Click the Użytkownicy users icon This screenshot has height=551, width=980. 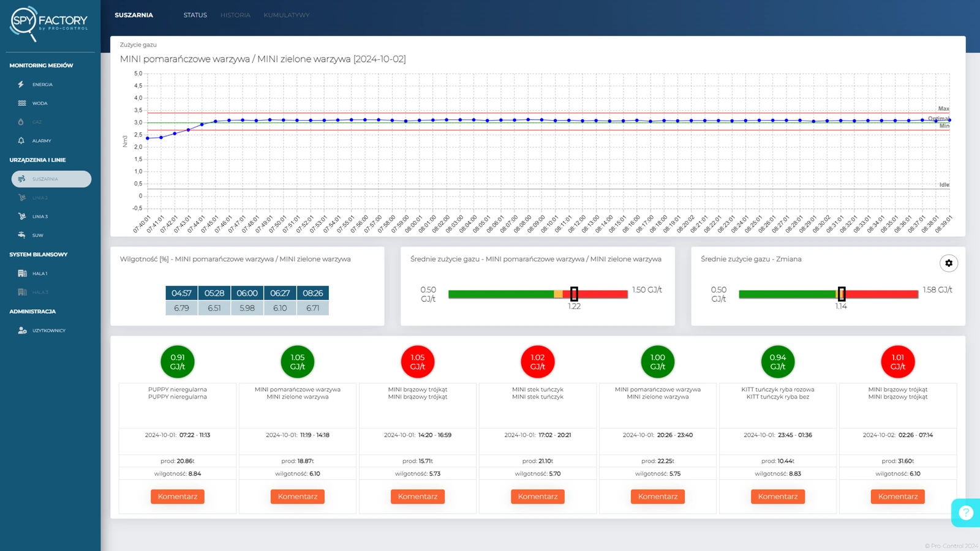22,331
